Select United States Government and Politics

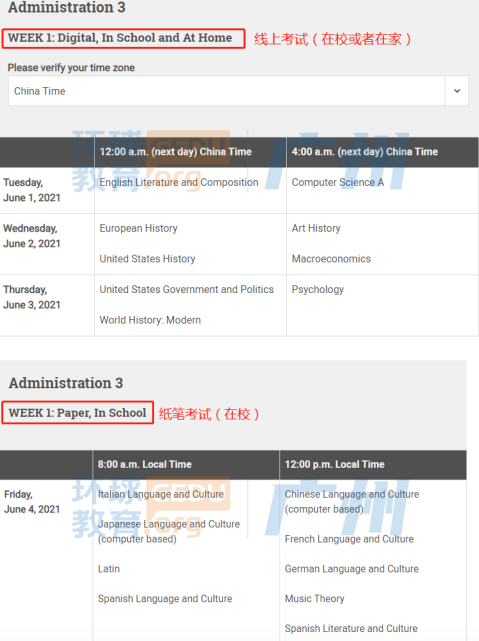pos(187,289)
